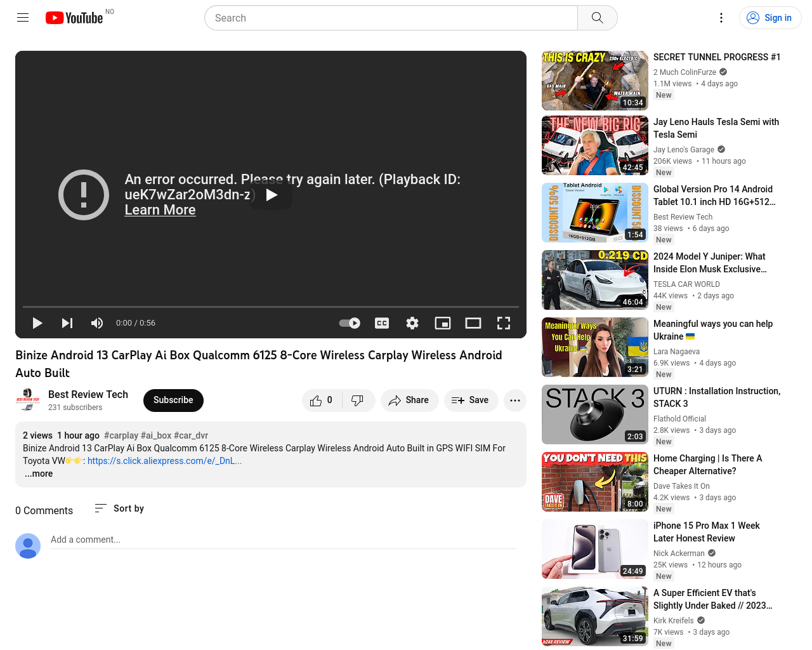Open the aliexpress link in description
The width and height of the screenshot is (812, 650).
[x=164, y=461]
